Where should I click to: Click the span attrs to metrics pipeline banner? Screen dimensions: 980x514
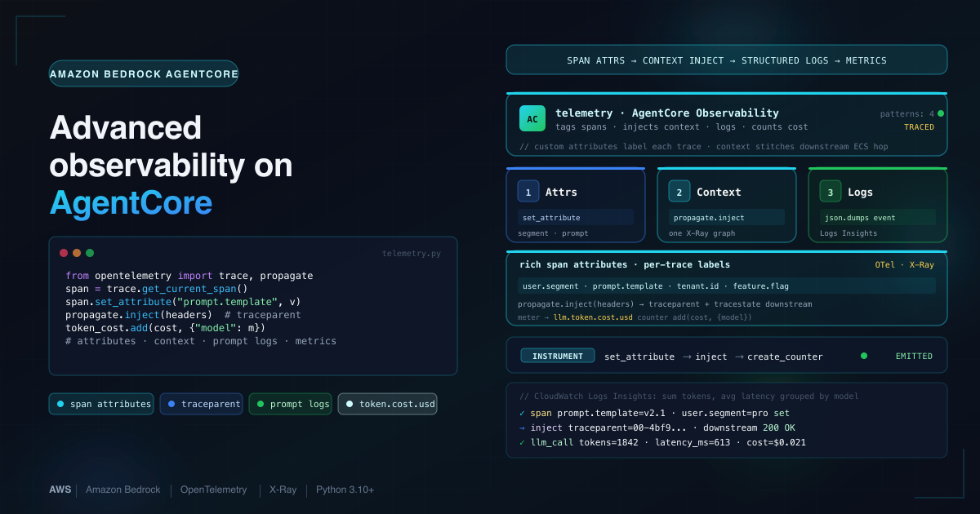point(727,60)
